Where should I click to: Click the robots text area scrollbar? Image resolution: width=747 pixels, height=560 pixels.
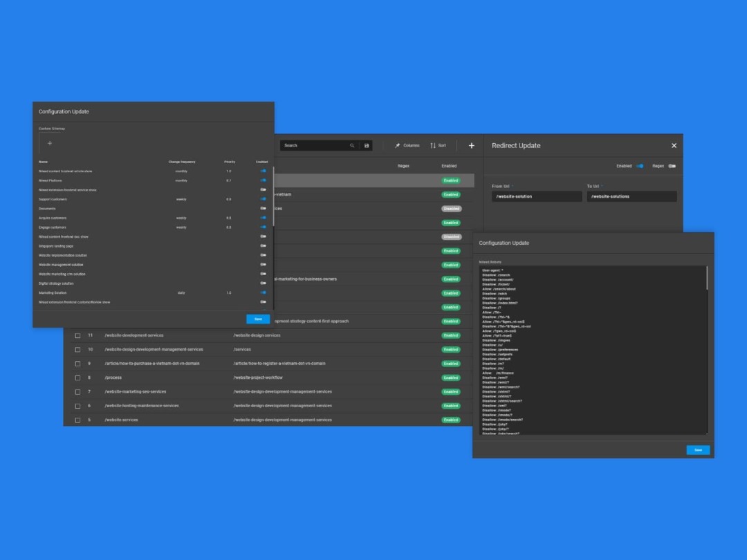point(707,278)
